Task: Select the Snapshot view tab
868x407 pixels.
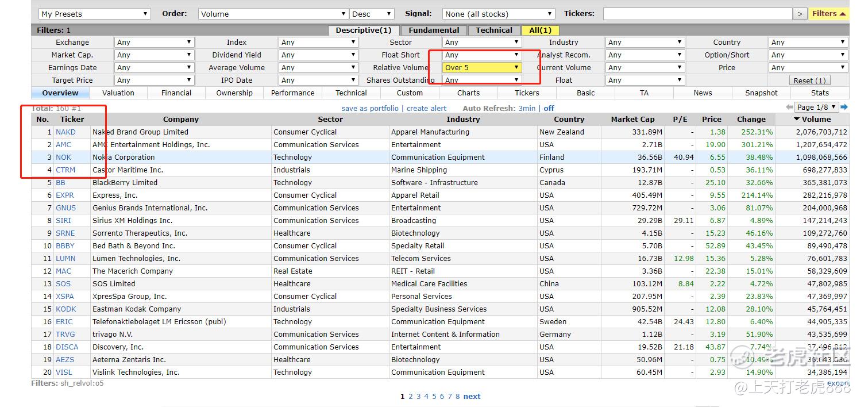Action: pos(762,93)
